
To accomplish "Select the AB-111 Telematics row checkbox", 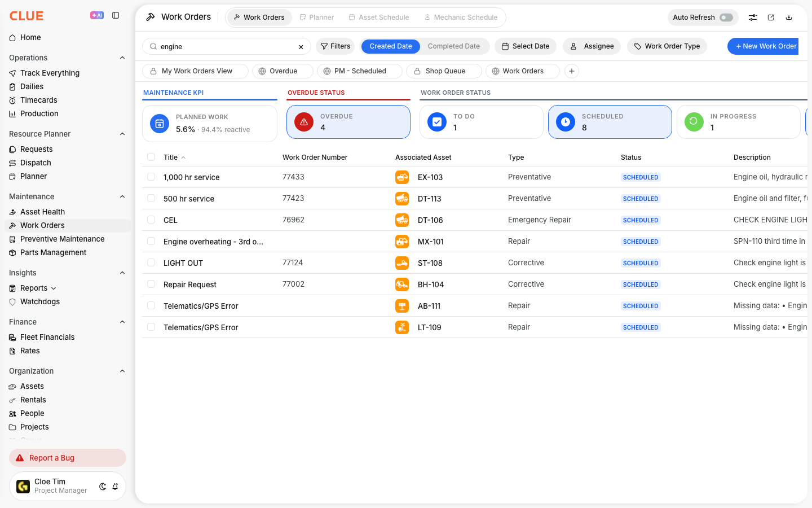I will click(x=151, y=305).
